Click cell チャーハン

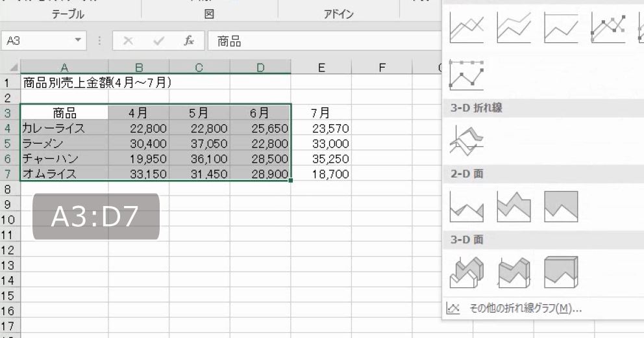coord(64,159)
